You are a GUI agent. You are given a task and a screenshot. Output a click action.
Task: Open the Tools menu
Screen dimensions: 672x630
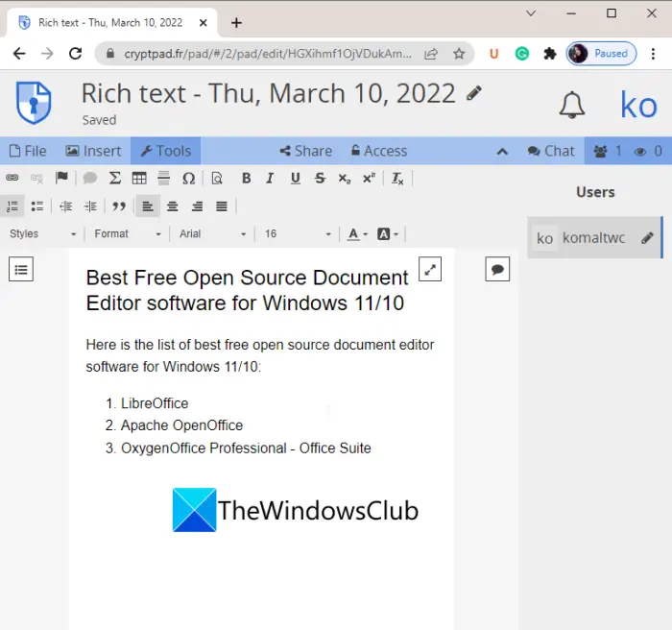tap(166, 151)
